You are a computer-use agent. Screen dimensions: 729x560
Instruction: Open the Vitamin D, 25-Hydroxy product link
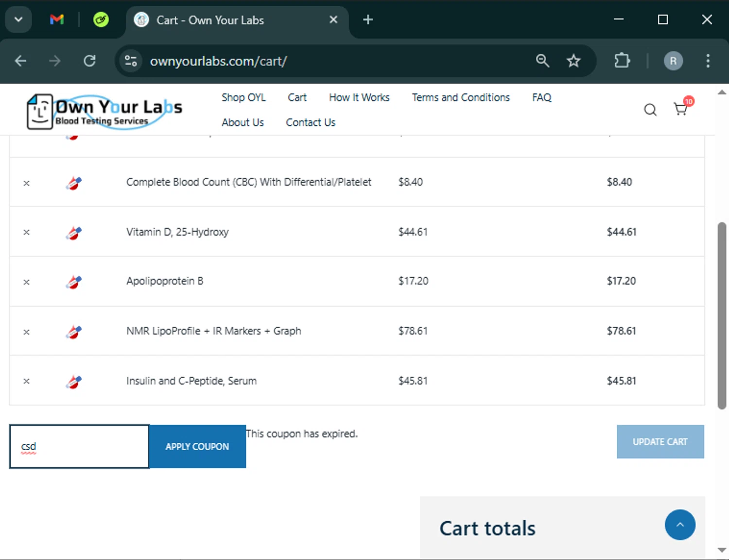[177, 232]
